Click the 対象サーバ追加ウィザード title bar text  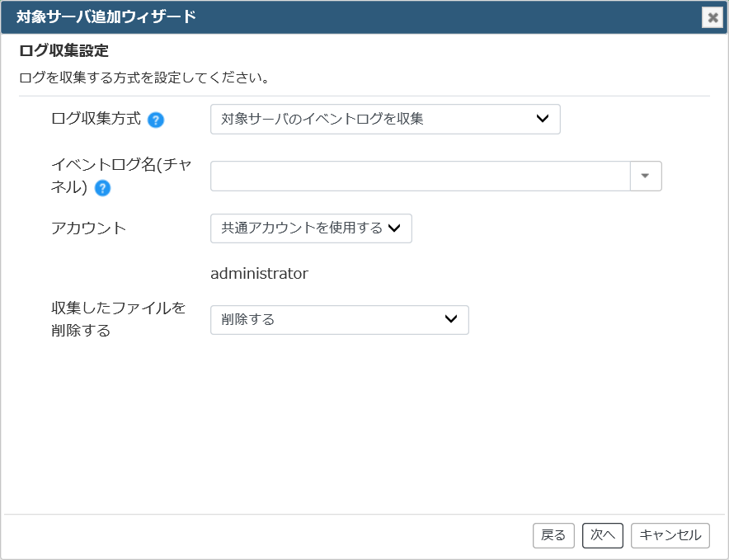tap(106, 16)
